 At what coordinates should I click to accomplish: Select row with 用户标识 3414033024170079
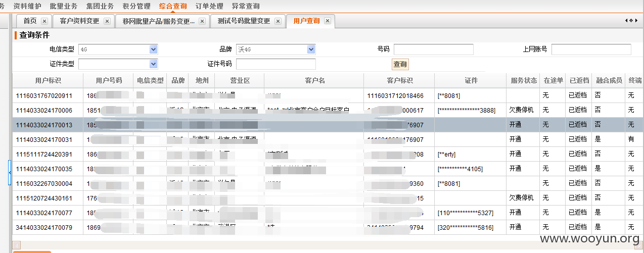pos(328,227)
